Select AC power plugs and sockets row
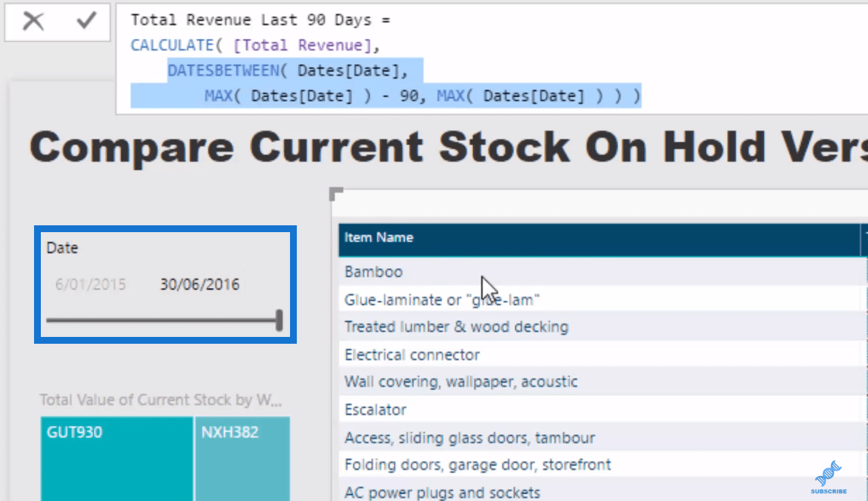 (x=602, y=491)
